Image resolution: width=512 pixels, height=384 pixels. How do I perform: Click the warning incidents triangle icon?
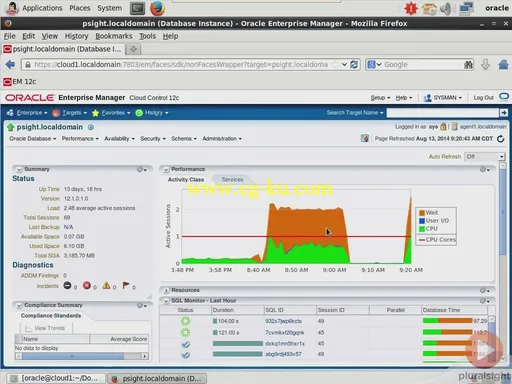(106, 285)
